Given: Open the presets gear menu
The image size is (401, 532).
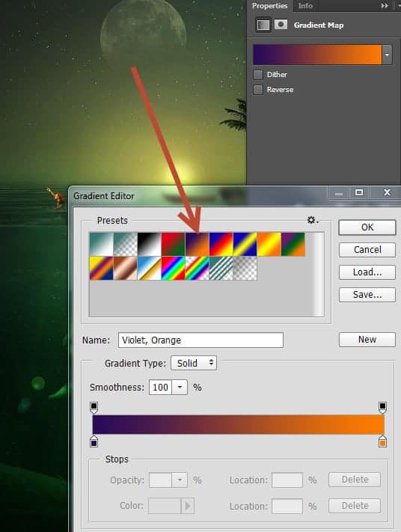Looking at the screenshot, I should [313, 220].
